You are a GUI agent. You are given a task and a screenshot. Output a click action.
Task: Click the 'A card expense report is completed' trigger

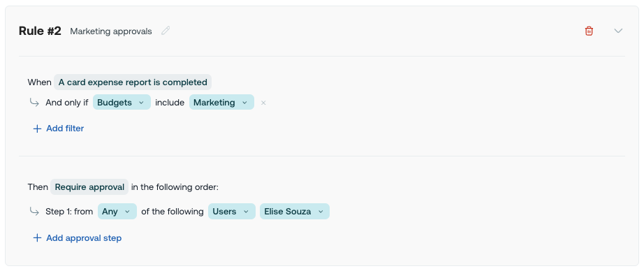(x=133, y=82)
